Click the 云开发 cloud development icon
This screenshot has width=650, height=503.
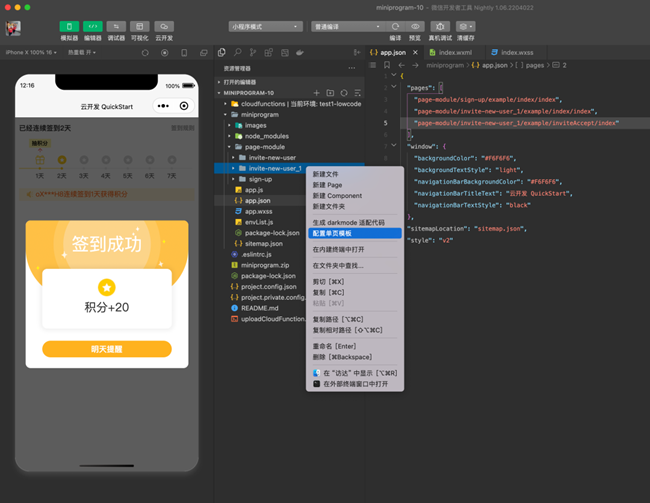[x=163, y=26]
